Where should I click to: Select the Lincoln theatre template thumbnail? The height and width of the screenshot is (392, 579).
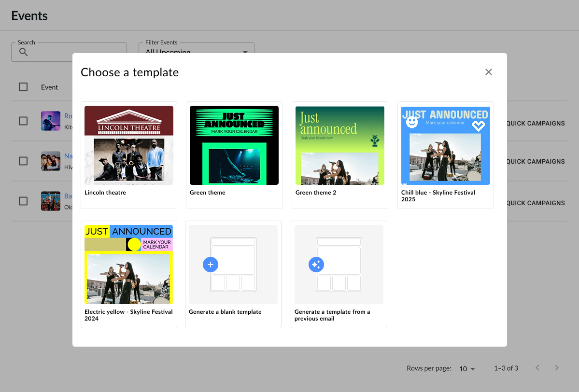pos(129,145)
